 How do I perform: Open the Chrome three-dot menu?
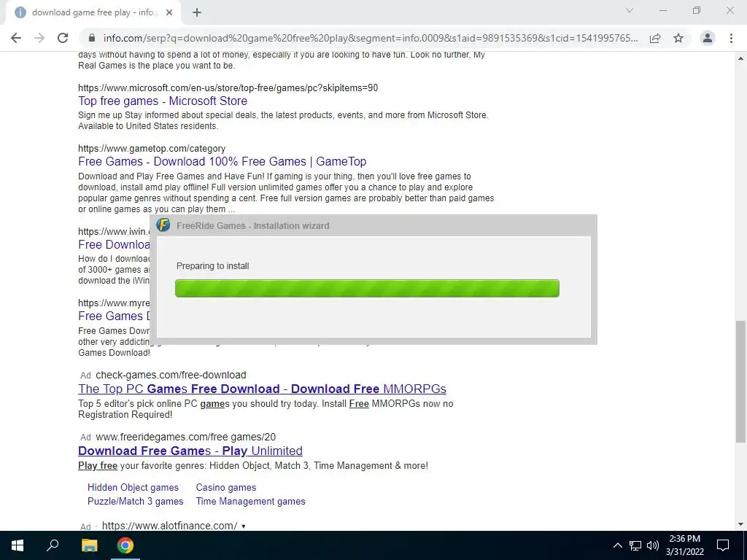tap(731, 38)
